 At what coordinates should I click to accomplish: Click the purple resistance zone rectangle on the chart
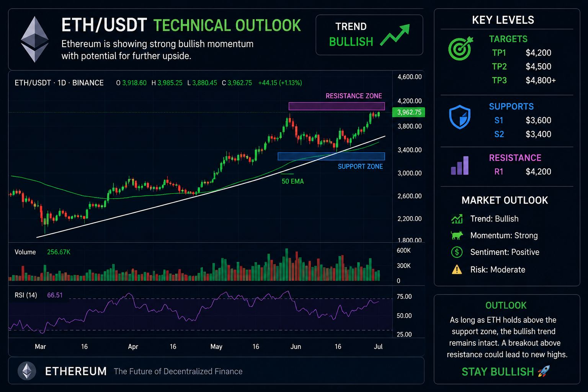pos(336,106)
